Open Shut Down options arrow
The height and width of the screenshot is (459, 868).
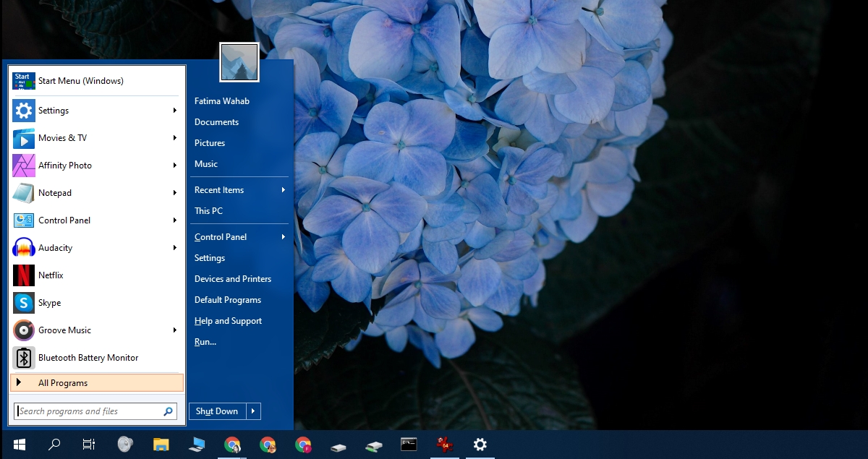pos(253,411)
